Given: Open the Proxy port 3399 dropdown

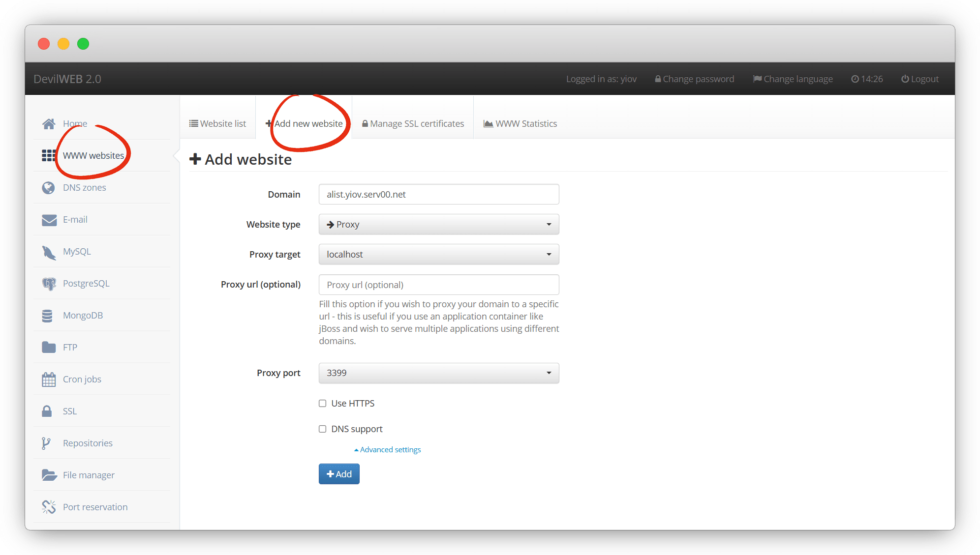Looking at the screenshot, I should click(x=438, y=373).
